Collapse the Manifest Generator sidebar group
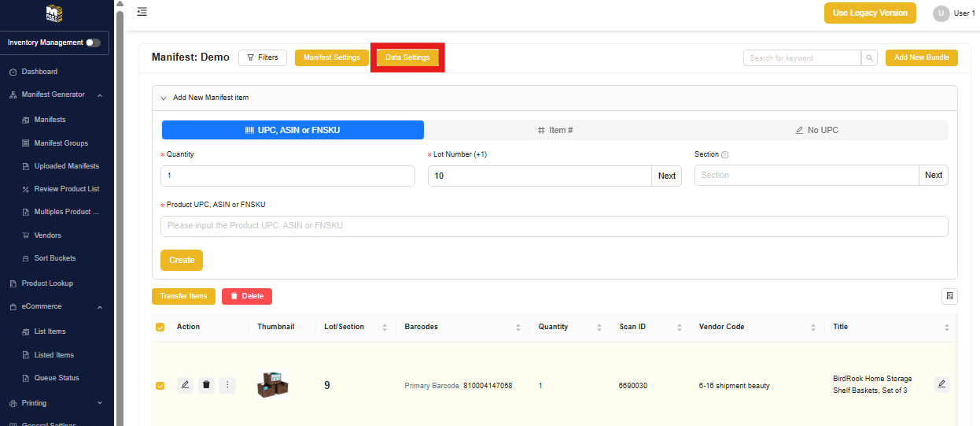This screenshot has height=426, width=980. [x=100, y=95]
